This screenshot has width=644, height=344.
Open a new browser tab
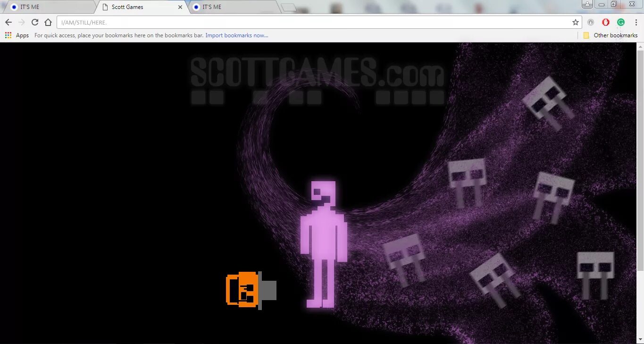tap(289, 7)
